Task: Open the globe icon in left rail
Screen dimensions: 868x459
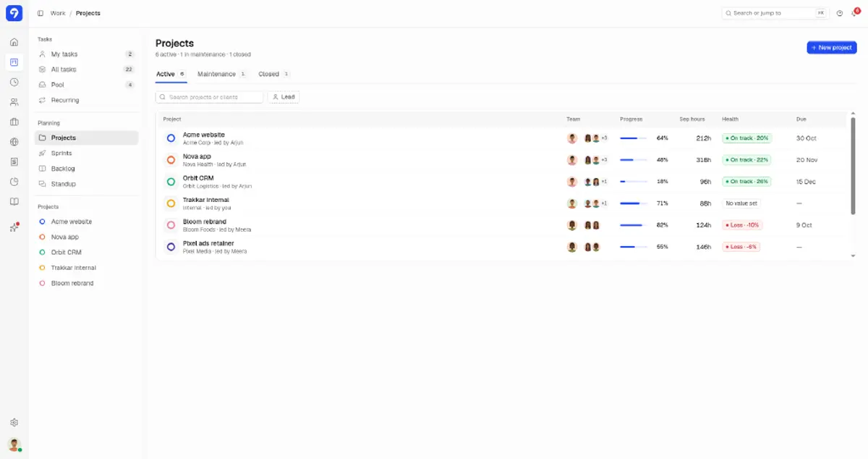Action: click(x=14, y=142)
